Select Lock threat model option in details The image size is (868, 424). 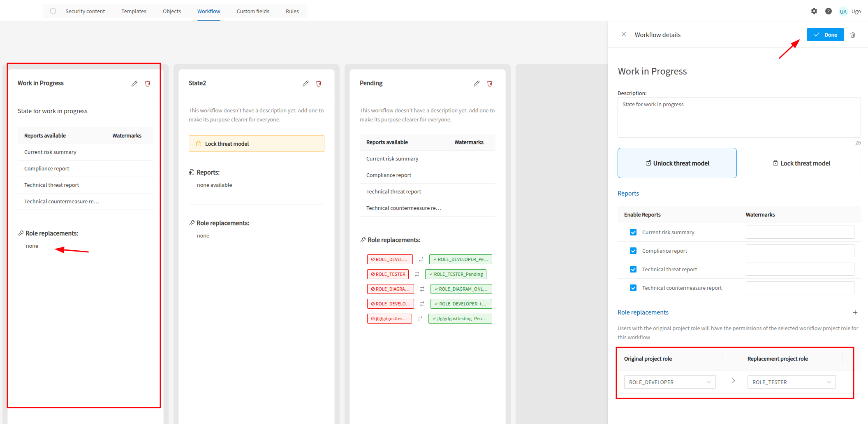click(x=801, y=163)
